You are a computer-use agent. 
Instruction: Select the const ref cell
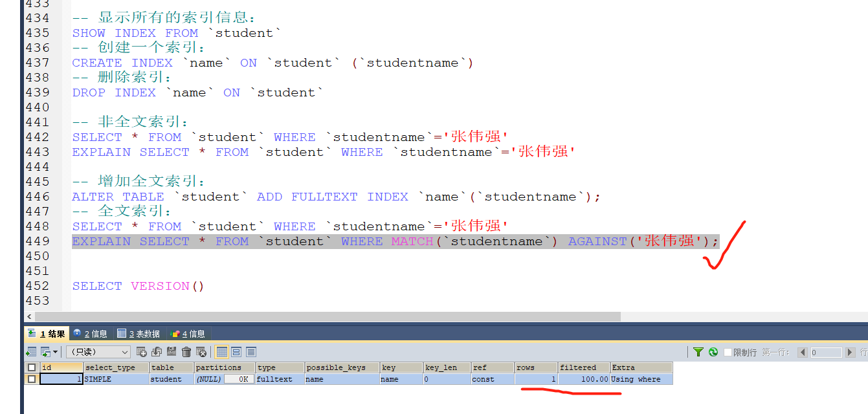(493, 379)
